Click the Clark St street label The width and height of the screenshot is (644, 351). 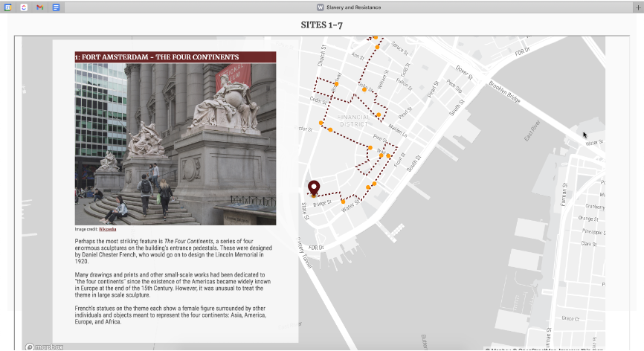tap(588, 243)
